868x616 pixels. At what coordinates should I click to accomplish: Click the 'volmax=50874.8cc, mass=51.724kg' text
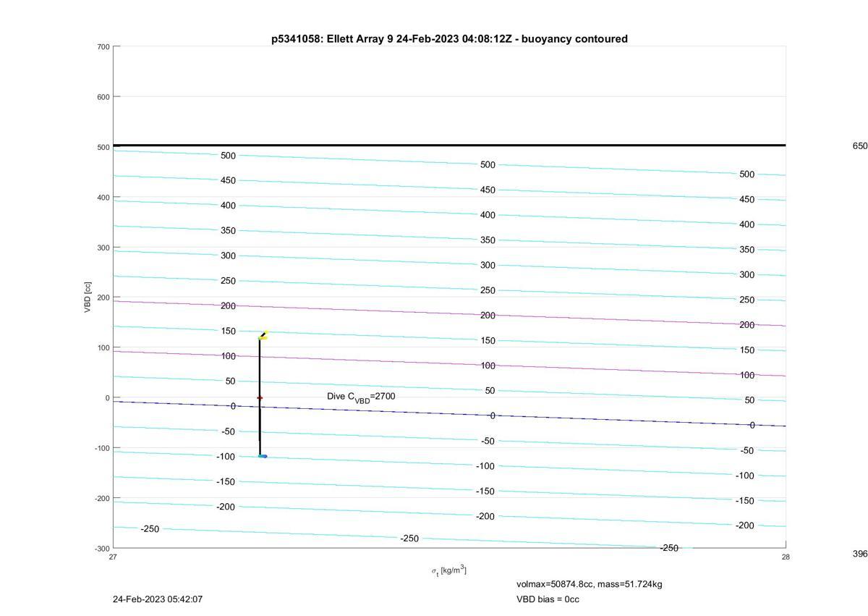pyautogui.click(x=589, y=584)
